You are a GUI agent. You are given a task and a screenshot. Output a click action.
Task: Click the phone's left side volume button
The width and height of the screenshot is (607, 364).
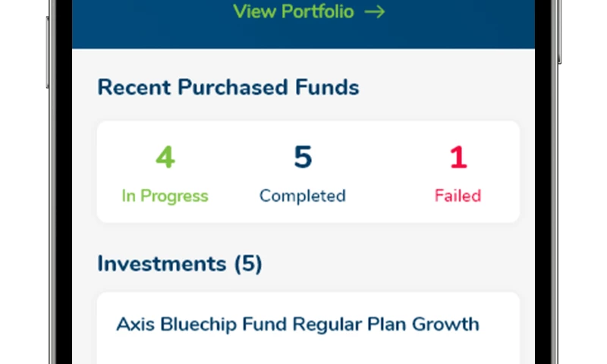48,52
